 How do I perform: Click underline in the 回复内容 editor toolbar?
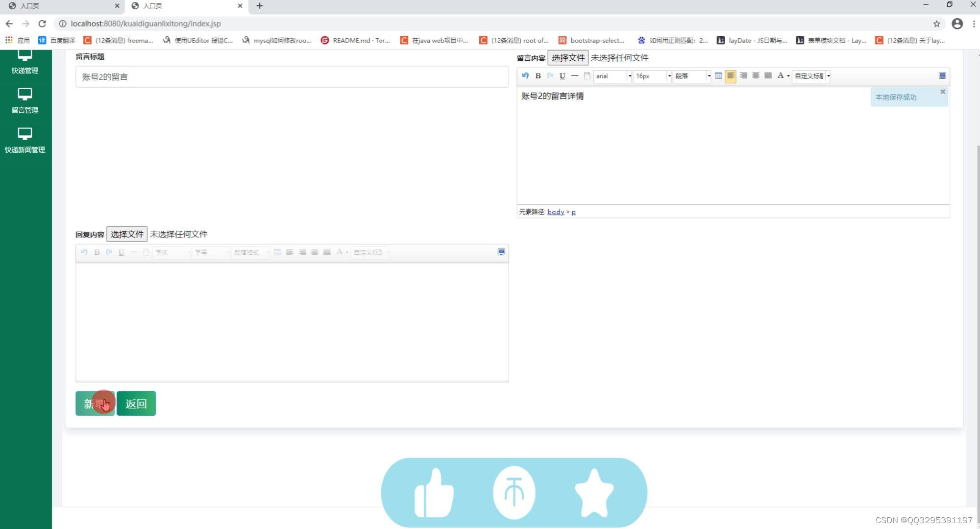pyautogui.click(x=122, y=252)
